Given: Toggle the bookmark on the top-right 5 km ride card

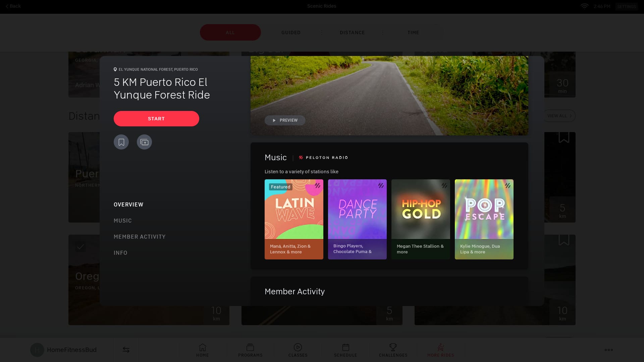Looking at the screenshot, I should click(x=564, y=137).
